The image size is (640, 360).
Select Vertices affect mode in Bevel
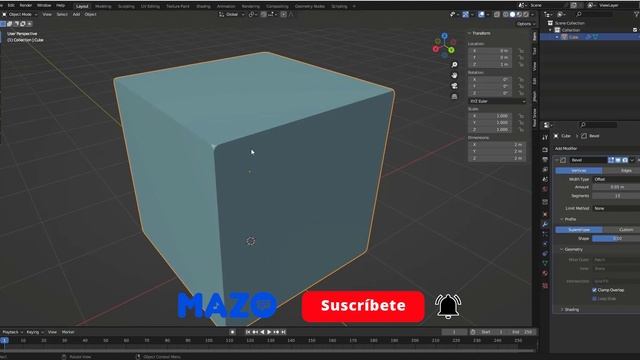[579, 171]
